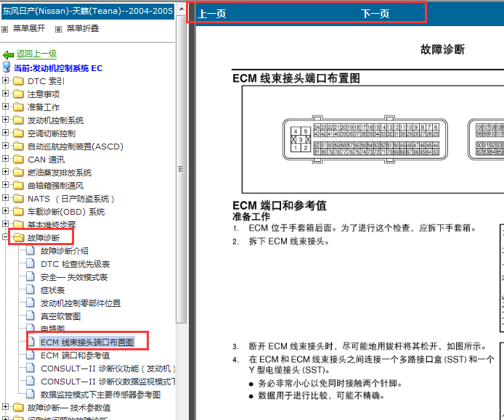This screenshot has width=504, height=420.
Task: Click the 发动机控制零部件位置 document icon
Action: coord(31,302)
